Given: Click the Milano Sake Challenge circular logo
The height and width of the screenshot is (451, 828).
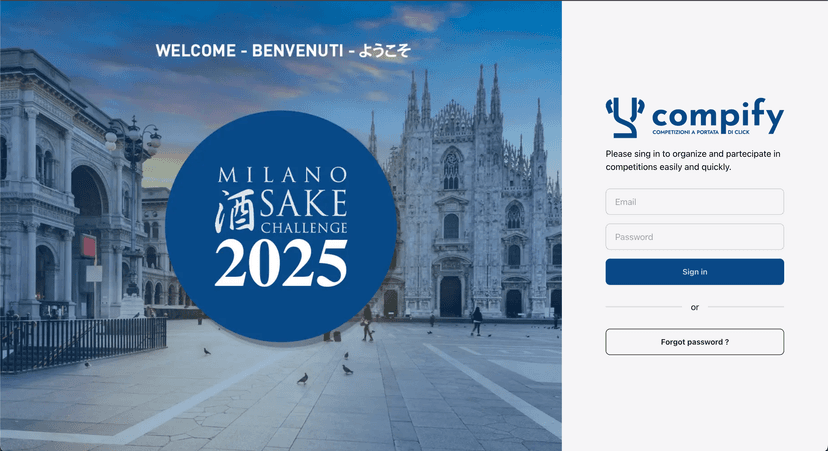Looking at the screenshot, I should coord(281,226).
